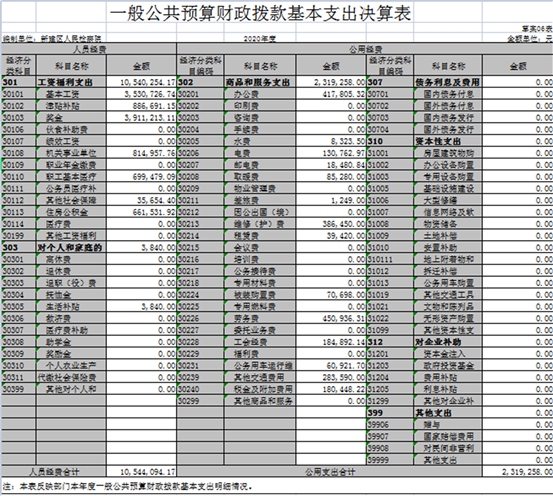Click the 人员经费合计 total 10,544,094.17
The width and height of the screenshot is (553, 496).
pos(141,472)
